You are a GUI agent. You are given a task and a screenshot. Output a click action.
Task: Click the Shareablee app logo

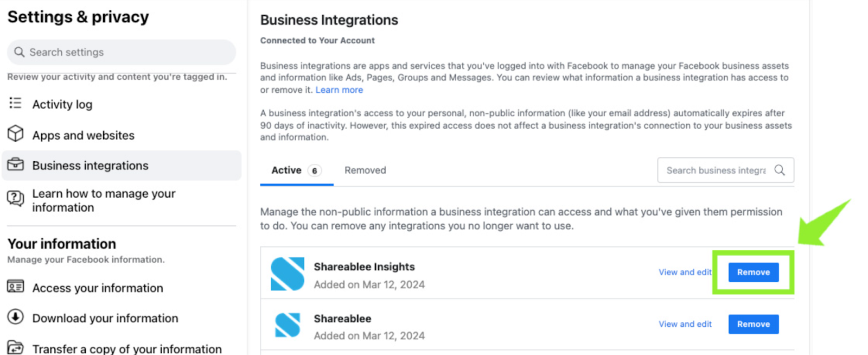[288, 325]
